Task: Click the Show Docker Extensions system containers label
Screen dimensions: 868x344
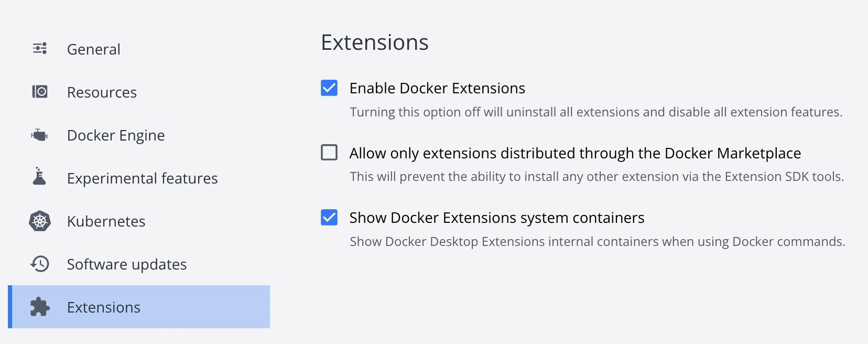Action: [x=497, y=218]
